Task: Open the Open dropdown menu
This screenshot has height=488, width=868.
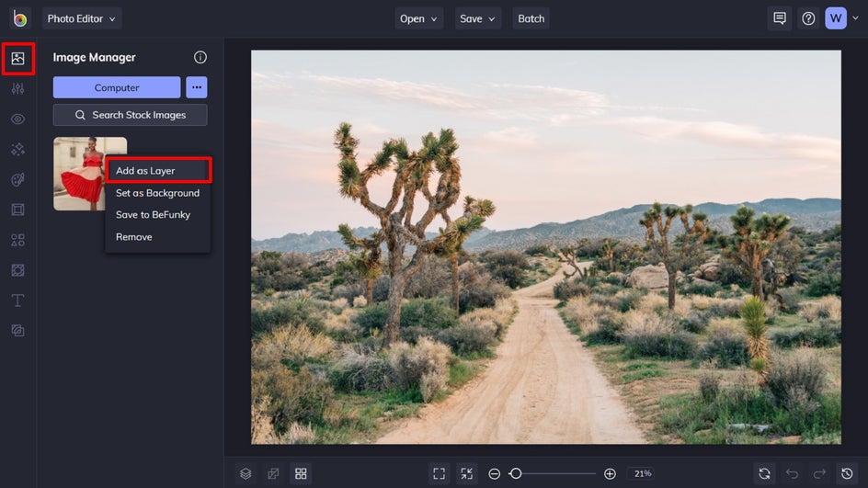Action: click(x=418, y=18)
